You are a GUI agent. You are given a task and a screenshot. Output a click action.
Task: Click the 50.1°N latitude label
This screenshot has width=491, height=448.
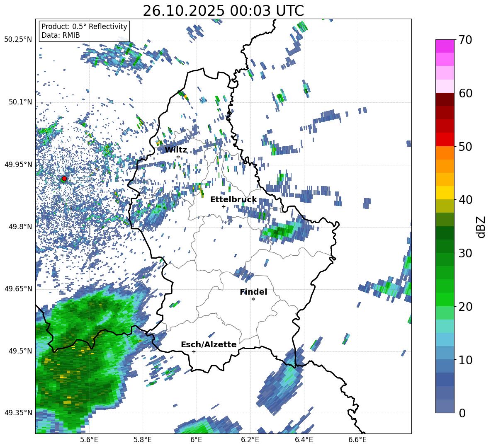pyautogui.click(x=20, y=102)
